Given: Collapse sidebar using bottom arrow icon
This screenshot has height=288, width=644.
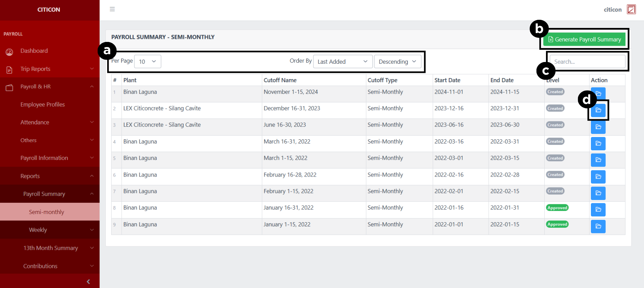Looking at the screenshot, I should pyautogui.click(x=88, y=282).
